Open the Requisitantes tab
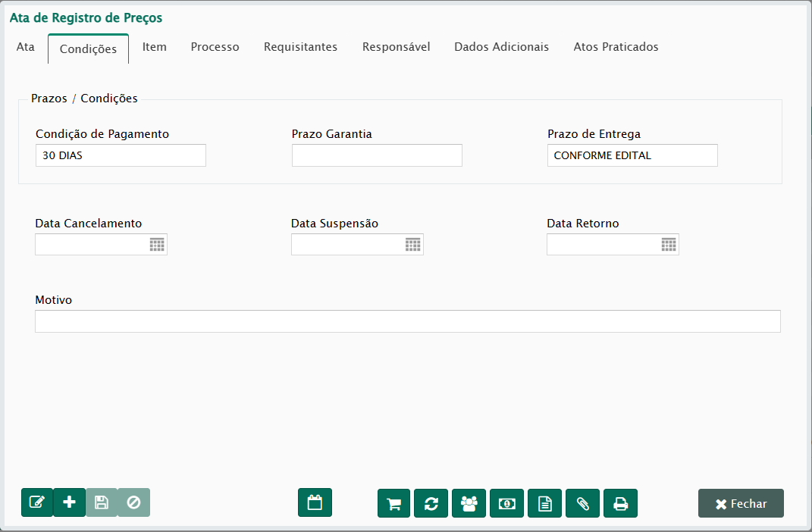 click(300, 47)
